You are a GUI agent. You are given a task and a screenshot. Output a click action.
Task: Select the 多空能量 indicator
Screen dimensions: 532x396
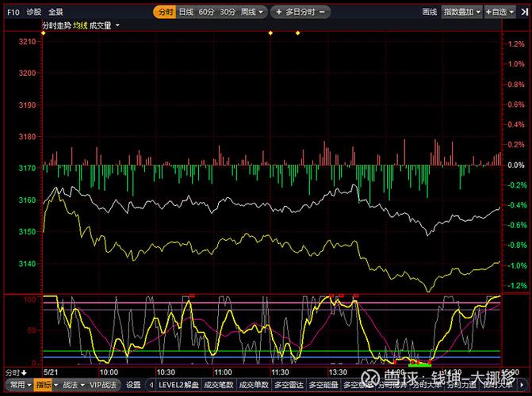point(323,385)
